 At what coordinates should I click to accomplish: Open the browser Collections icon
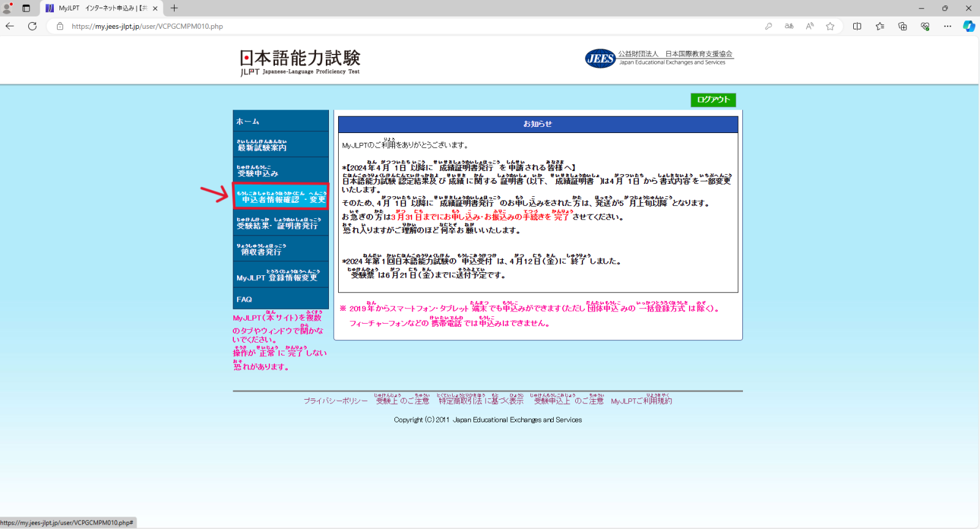(902, 26)
